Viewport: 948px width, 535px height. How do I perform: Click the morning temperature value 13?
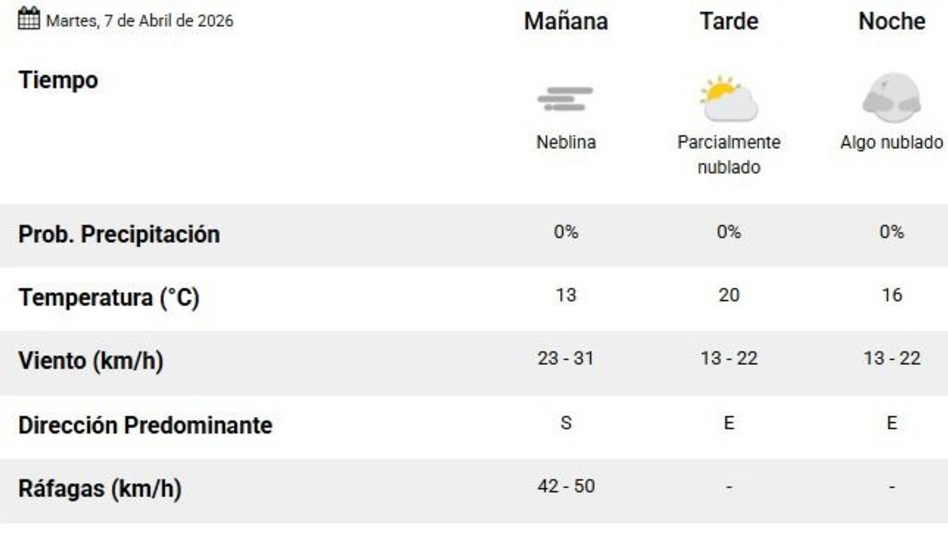click(566, 295)
